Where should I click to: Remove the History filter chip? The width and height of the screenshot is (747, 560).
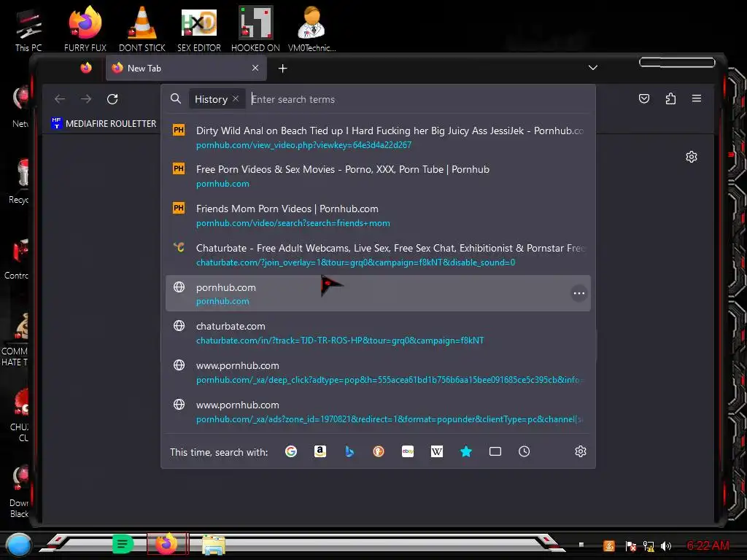[236, 98]
